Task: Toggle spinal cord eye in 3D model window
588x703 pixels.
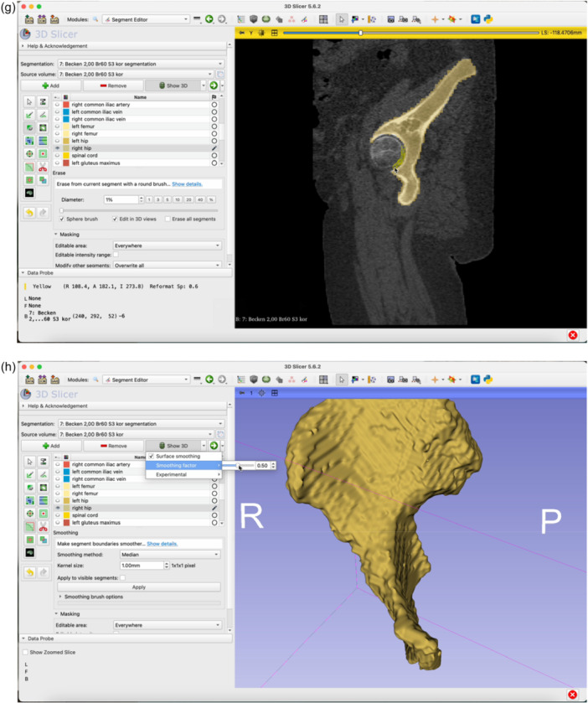Action: point(58,515)
